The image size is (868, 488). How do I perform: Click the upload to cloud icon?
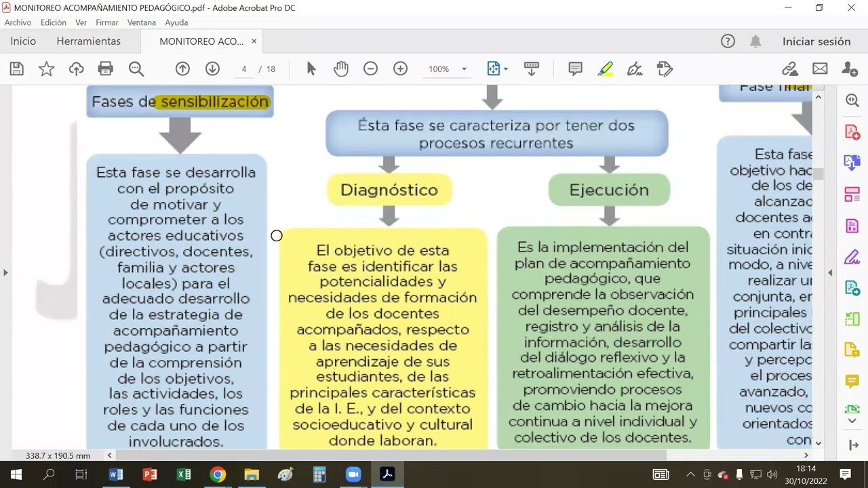(x=76, y=68)
